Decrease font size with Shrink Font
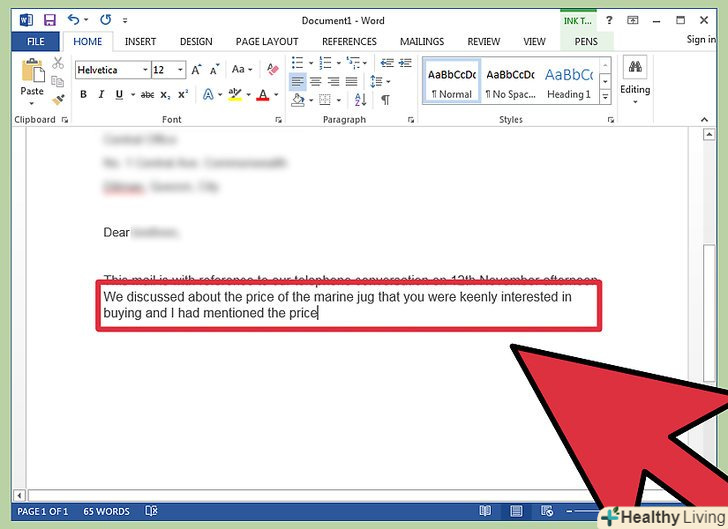 point(214,70)
